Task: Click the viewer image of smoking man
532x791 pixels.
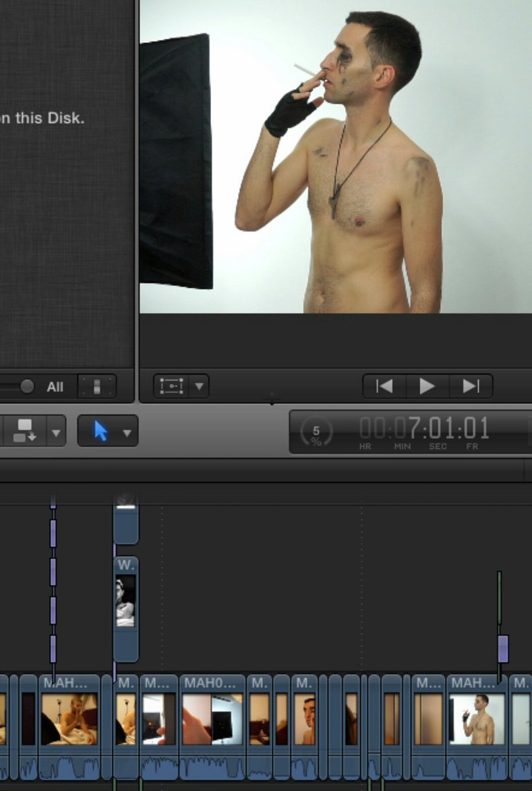Action: click(x=336, y=156)
